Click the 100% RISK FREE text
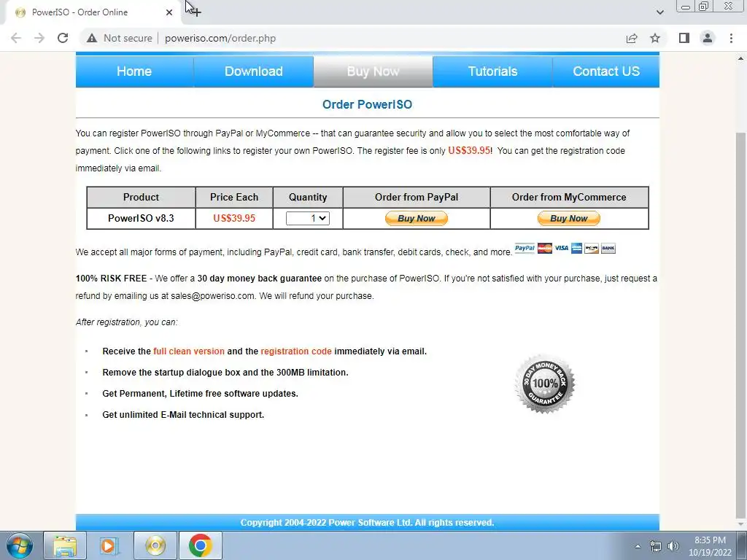This screenshot has height=560, width=747. point(111,278)
